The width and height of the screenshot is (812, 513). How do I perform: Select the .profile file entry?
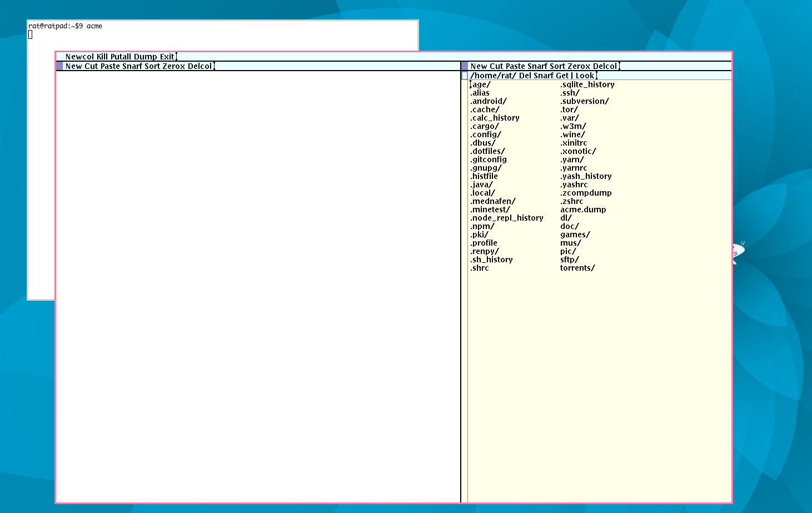tap(484, 243)
